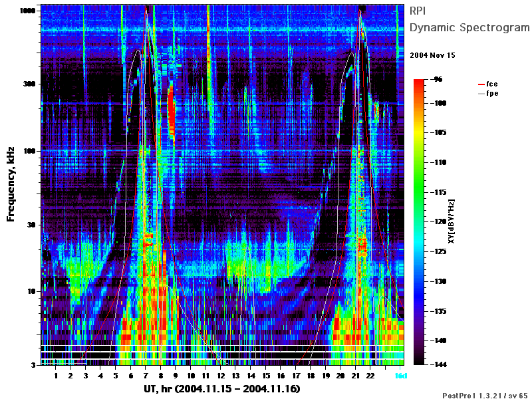This screenshot has height=399, width=532.
Task: Click hour 12 tick on UT axis
Action: click(221, 376)
